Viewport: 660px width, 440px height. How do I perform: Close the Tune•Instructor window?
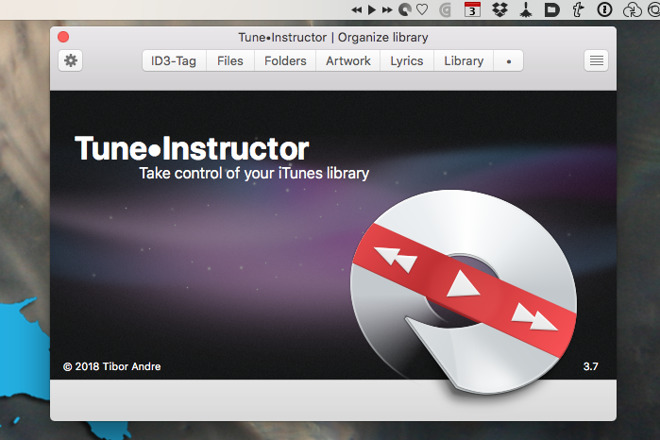point(64,37)
